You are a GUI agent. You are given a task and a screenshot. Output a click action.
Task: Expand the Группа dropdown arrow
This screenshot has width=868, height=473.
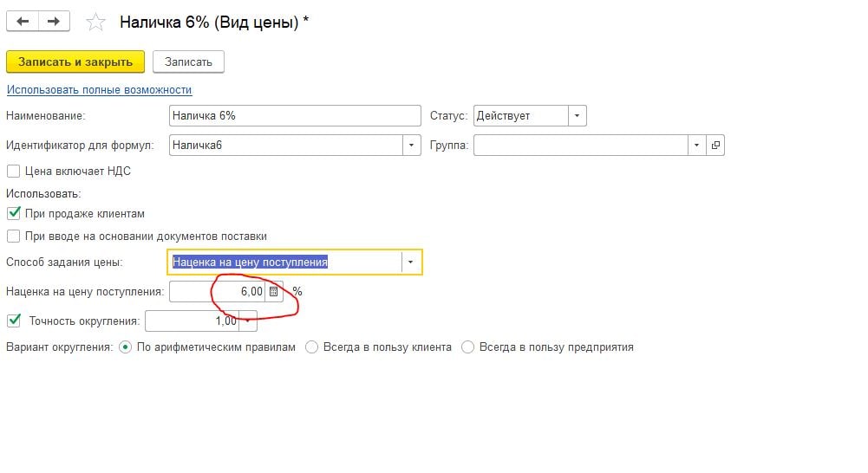coord(696,146)
